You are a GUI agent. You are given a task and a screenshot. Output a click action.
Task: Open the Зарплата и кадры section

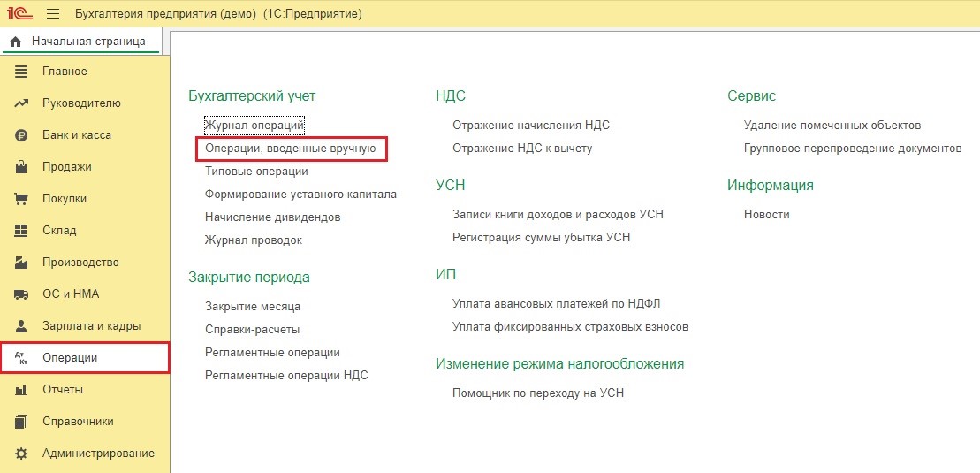[x=91, y=326]
